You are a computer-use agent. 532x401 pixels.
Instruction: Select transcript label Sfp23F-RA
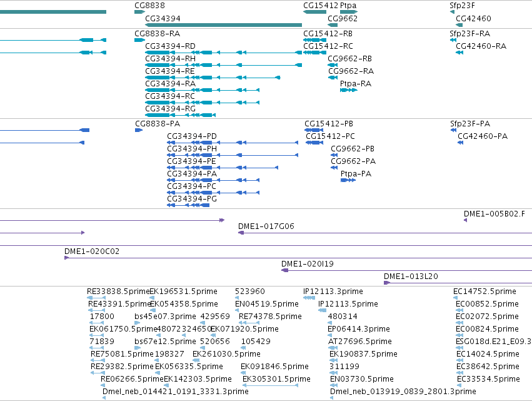(x=469, y=34)
